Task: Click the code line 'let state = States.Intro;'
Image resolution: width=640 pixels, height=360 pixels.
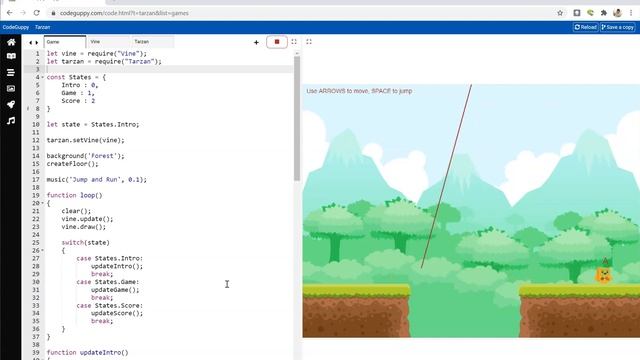Action: [x=93, y=124]
